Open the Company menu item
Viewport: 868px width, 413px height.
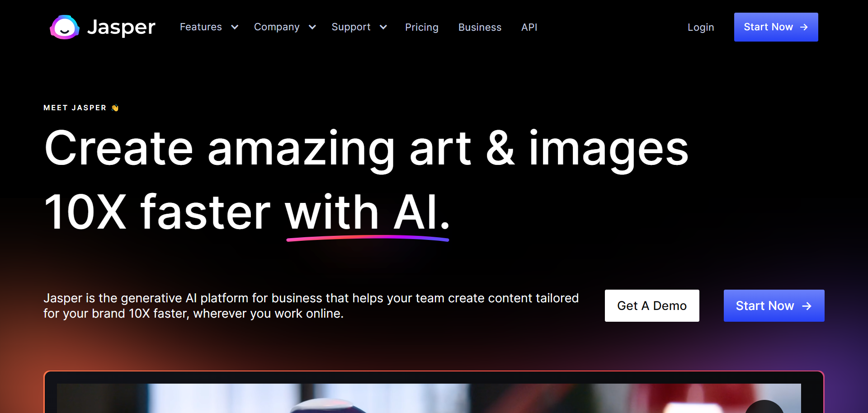click(277, 27)
